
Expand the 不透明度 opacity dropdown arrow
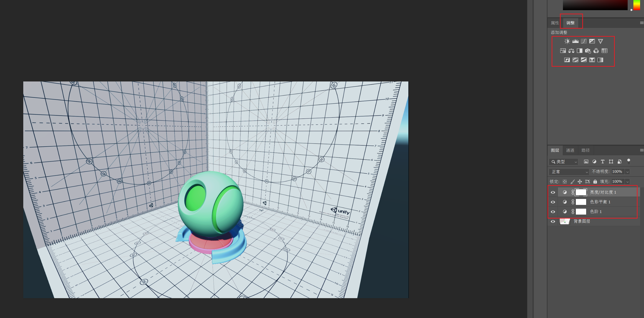point(627,172)
